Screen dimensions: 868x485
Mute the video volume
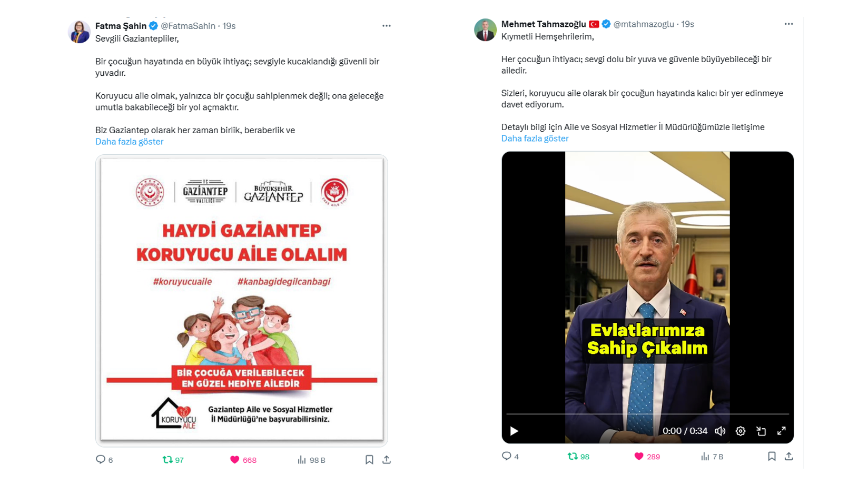(720, 431)
